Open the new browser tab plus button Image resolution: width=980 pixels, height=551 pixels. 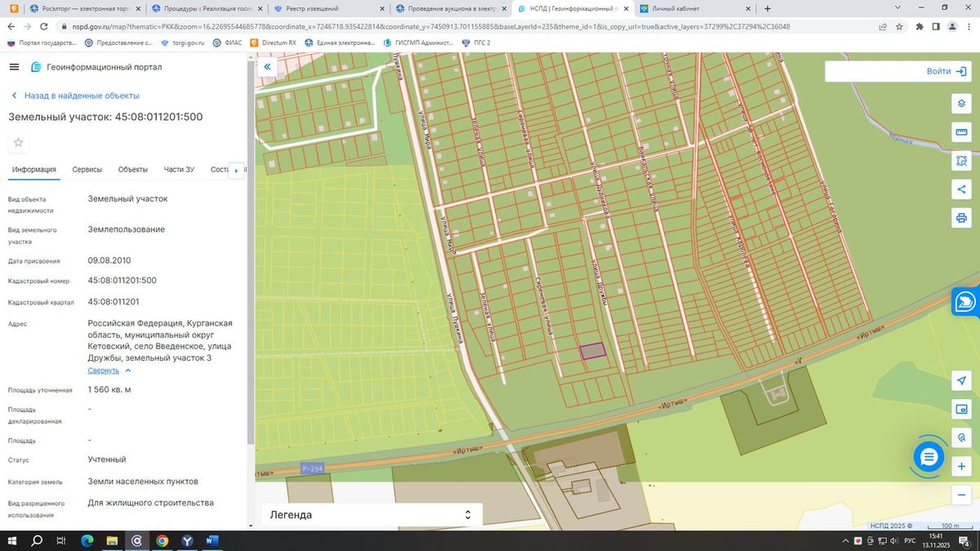tap(768, 8)
